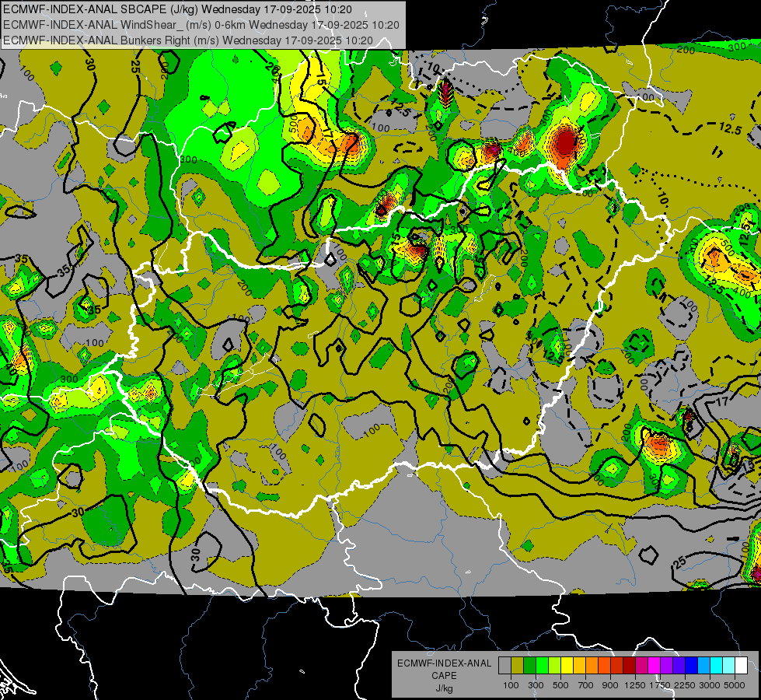Select the 5000 label under the legend
Screen dimensions: 761x700
(735, 684)
